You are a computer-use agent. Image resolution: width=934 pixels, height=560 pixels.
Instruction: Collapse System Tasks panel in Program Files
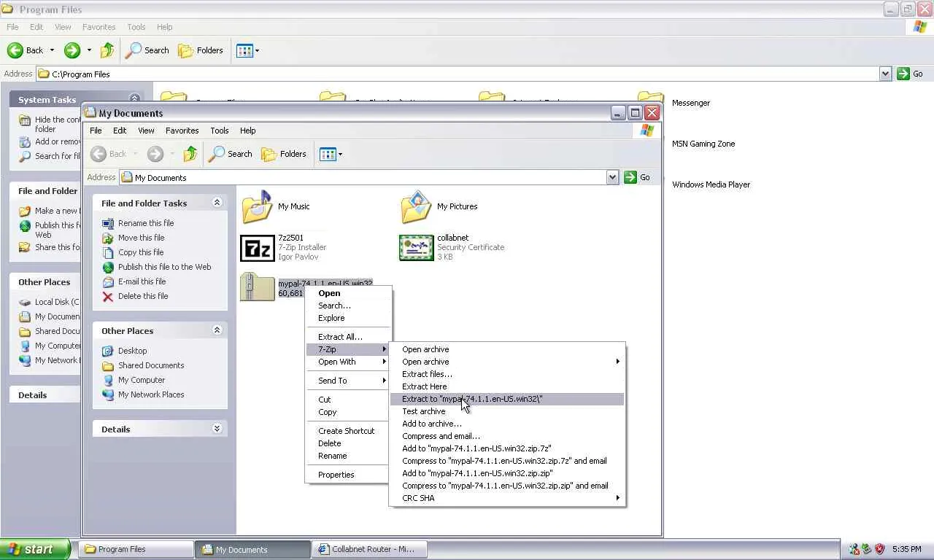click(134, 99)
